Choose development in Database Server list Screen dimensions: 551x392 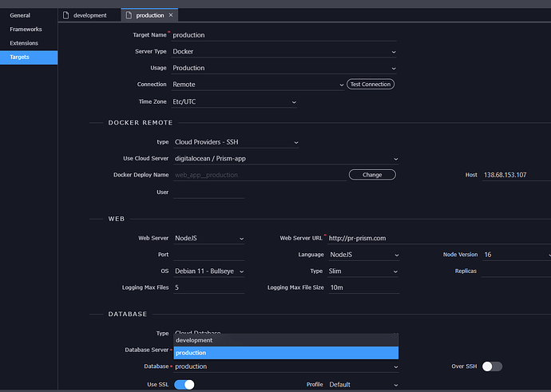pos(286,340)
